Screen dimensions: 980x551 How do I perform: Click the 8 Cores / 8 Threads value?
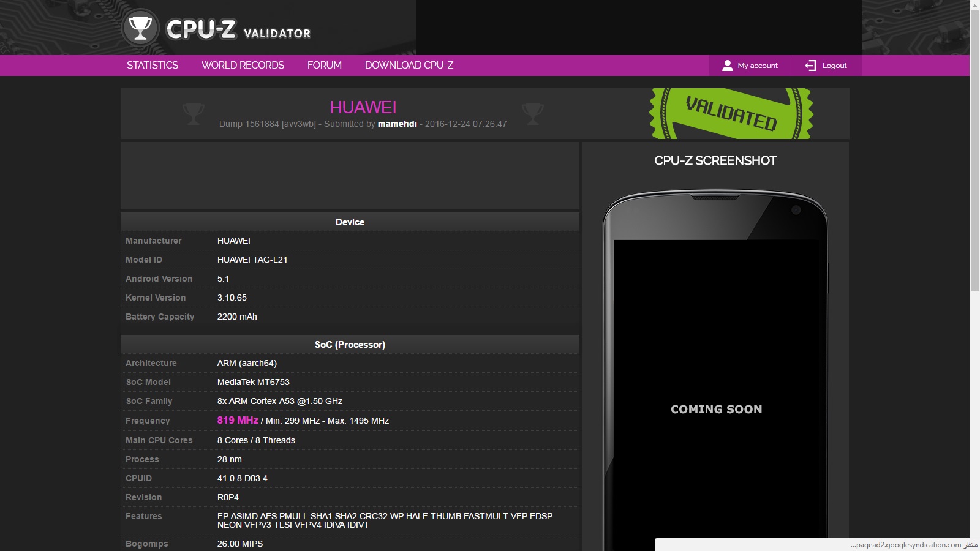(256, 440)
